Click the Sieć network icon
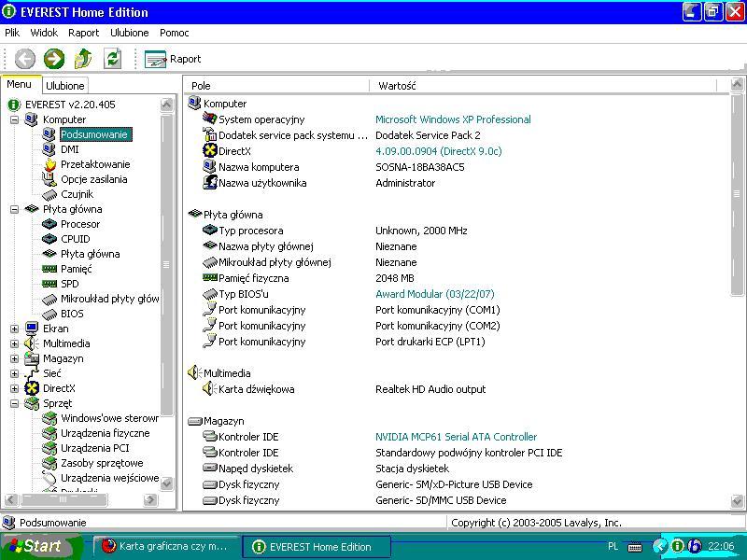 (32, 374)
